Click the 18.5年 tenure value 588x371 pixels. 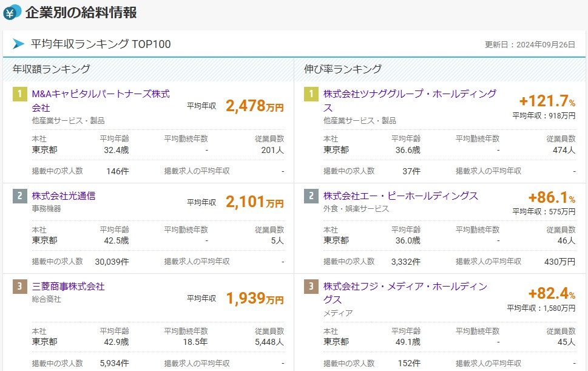tap(195, 342)
